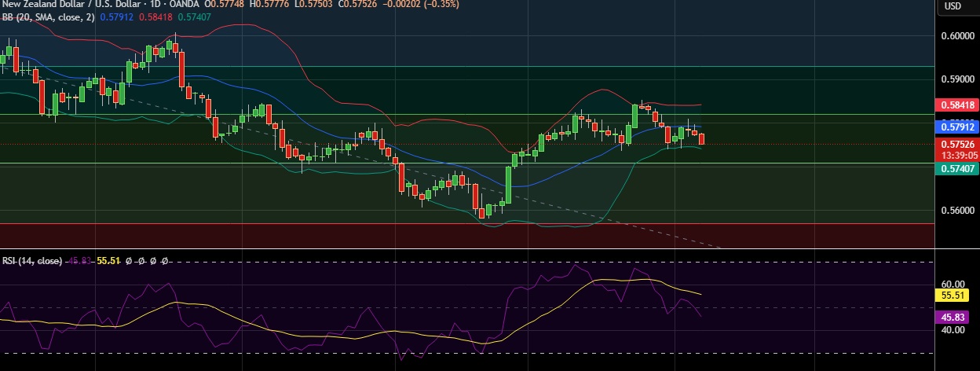Screen dimensions: 980x371
Task: Click the 40.00 level on the RSI scale
Action: (953, 330)
